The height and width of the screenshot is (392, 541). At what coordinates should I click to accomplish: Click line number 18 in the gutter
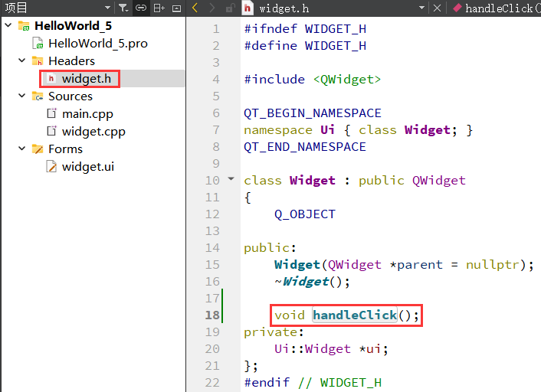[212, 315]
